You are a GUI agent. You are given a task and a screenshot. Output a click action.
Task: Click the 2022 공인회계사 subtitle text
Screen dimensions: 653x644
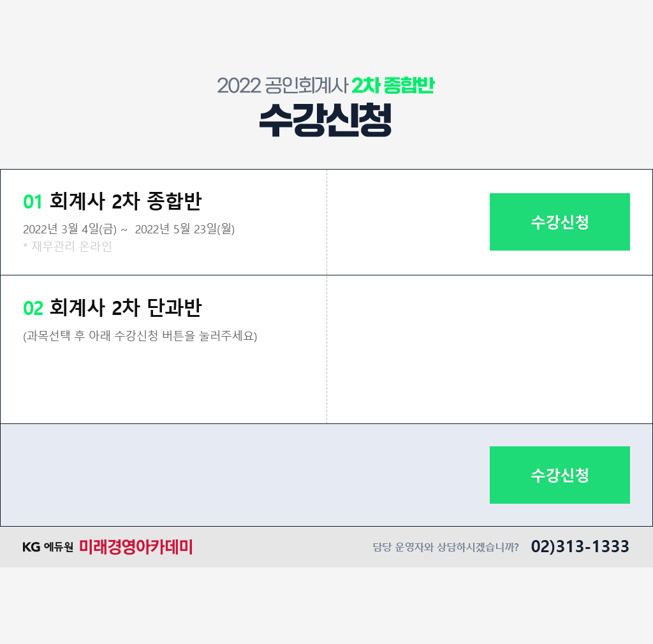pyautogui.click(x=282, y=85)
